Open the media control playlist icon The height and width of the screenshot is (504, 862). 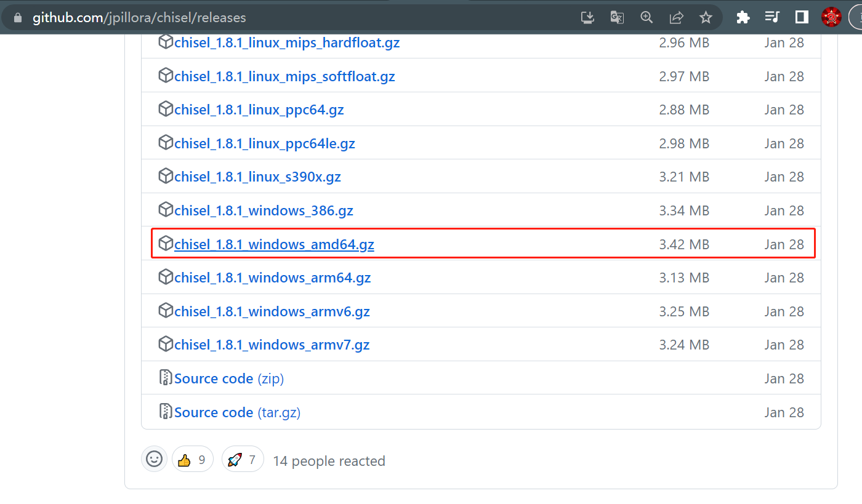click(x=772, y=17)
